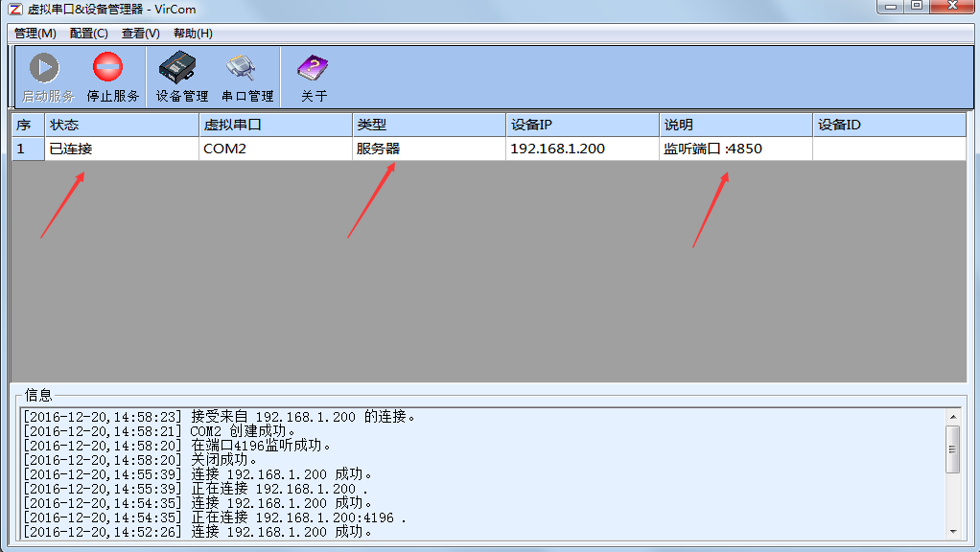The image size is (980, 552).
Task: Click the About (关于) book icon
Action: tap(313, 68)
